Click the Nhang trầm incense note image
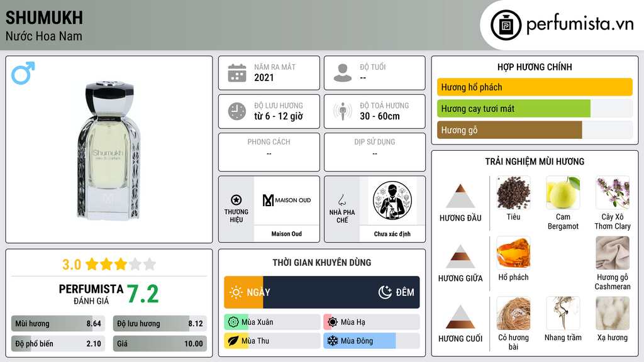The height and width of the screenshot is (362, 644). coord(563,313)
